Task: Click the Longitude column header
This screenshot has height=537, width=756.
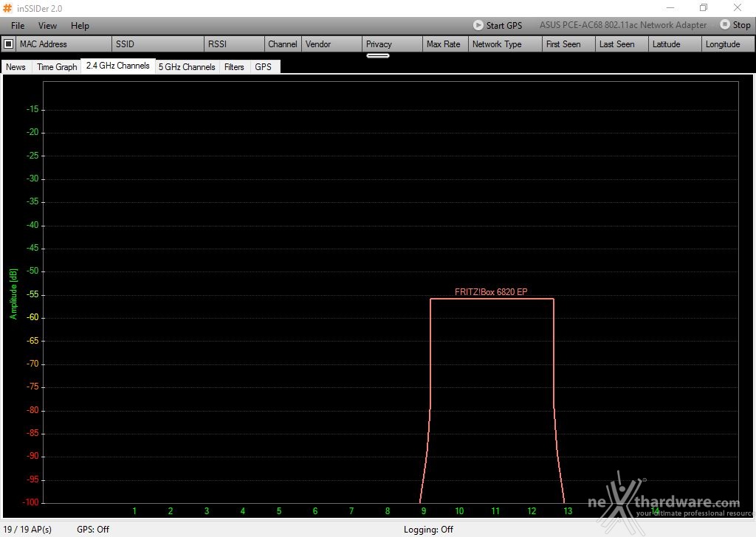Action: pyautogui.click(x=728, y=44)
